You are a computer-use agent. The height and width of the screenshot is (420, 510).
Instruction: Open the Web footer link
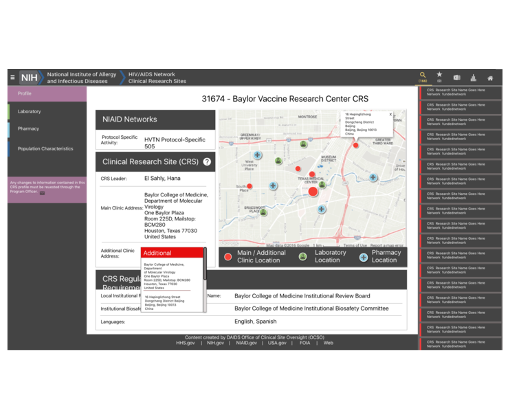(328, 343)
